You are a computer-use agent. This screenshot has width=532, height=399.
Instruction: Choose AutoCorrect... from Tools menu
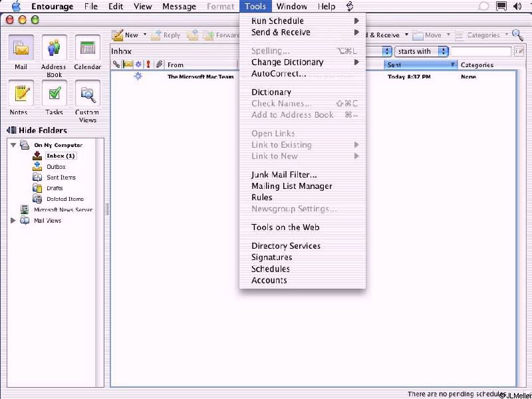pyautogui.click(x=303, y=74)
